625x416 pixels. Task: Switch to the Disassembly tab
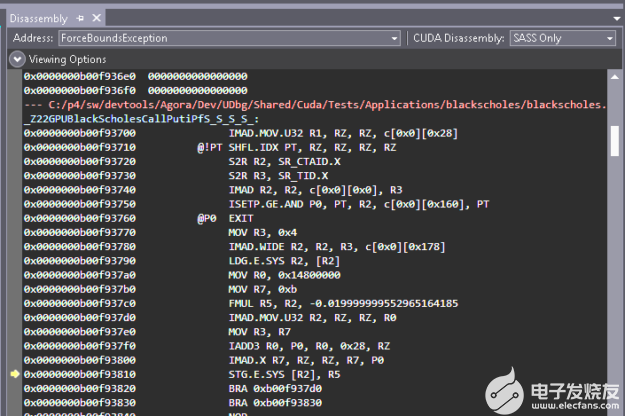click(x=39, y=18)
